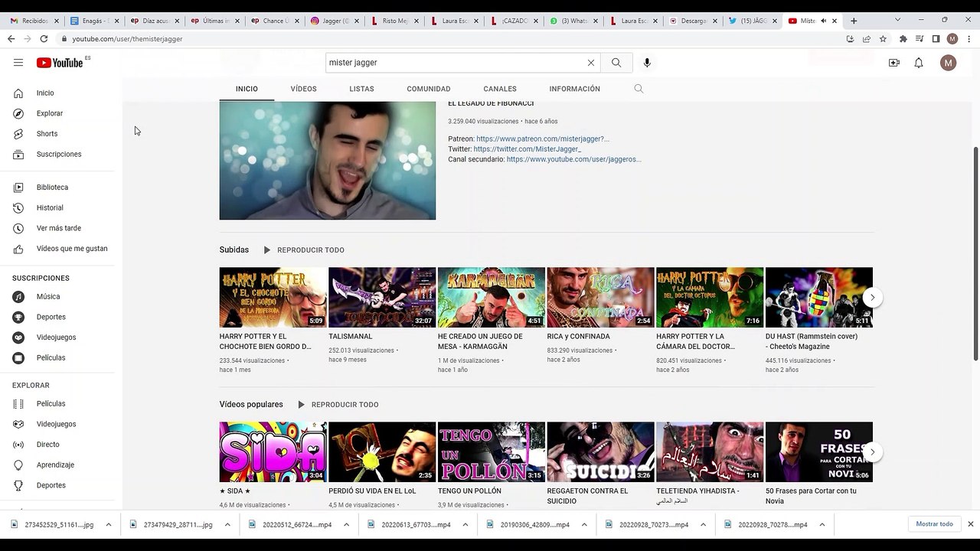Open the Patreon link in the description

tap(543, 139)
